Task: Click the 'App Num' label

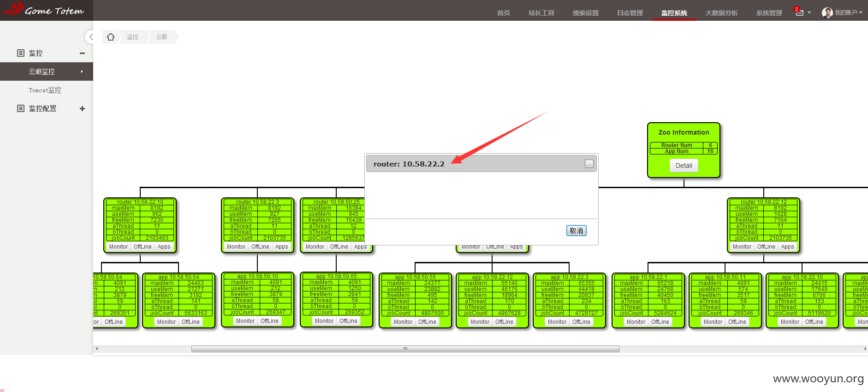Action: click(677, 151)
